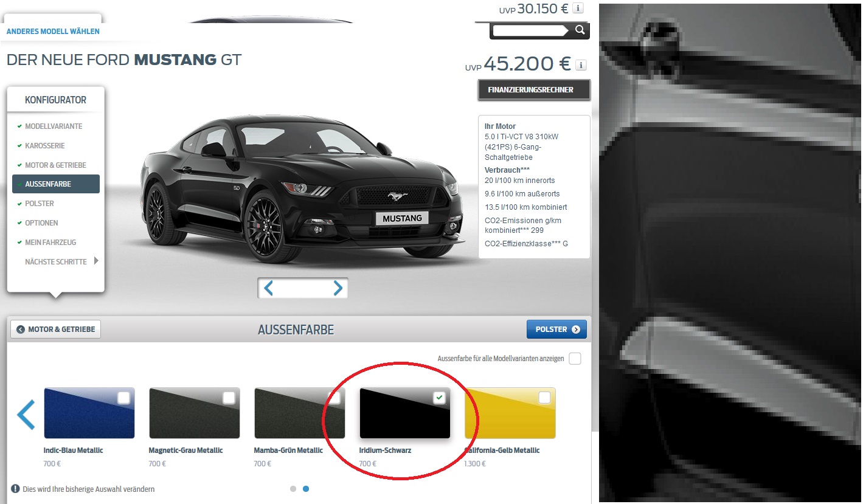
Task: Go back with Motor & Getriebe button
Action: [x=56, y=329]
